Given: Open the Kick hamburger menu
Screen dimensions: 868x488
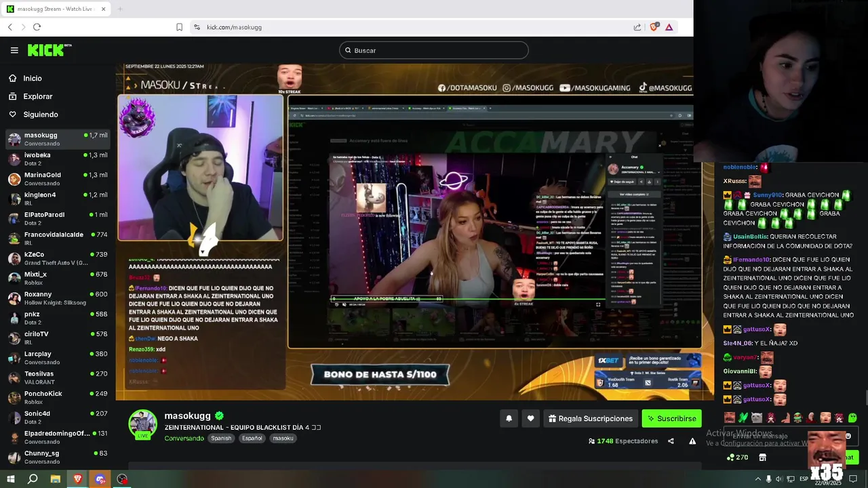Looking at the screenshot, I should [x=14, y=50].
